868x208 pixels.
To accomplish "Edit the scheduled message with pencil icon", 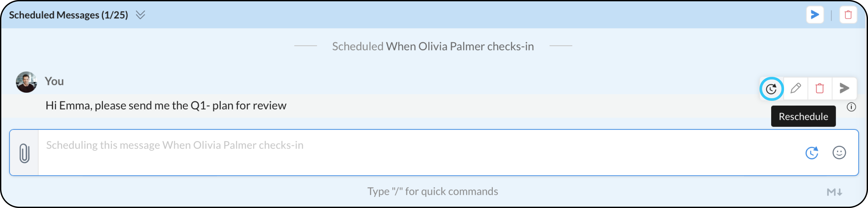I will pos(796,88).
